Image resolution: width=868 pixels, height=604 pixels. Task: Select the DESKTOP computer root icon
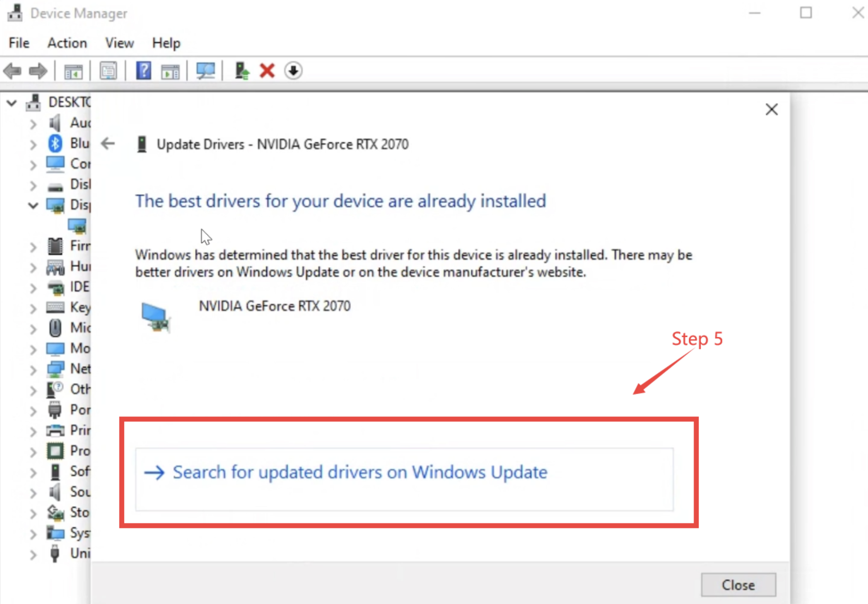(33, 102)
